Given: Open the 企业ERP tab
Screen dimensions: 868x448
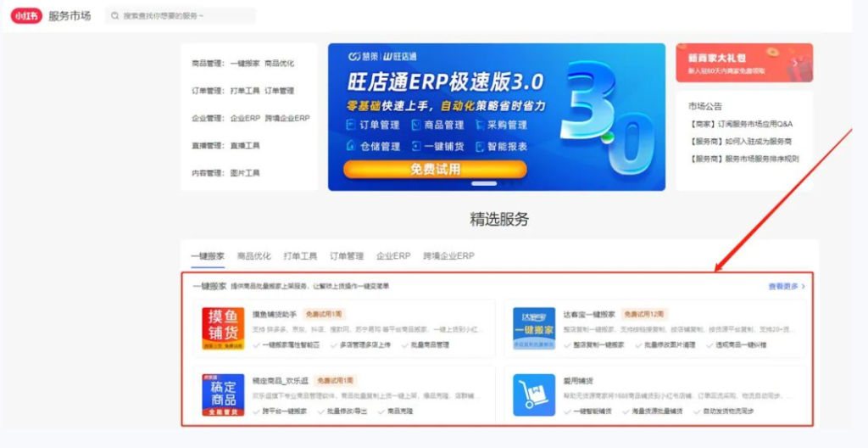Looking at the screenshot, I should pyautogui.click(x=393, y=255).
